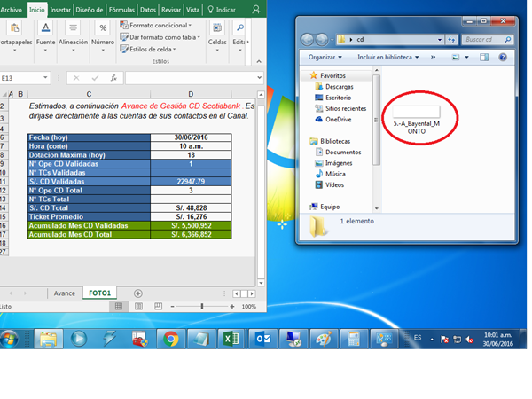Click the Windows Start orb
The height and width of the screenshot is (399, 532).
point(9,339)
